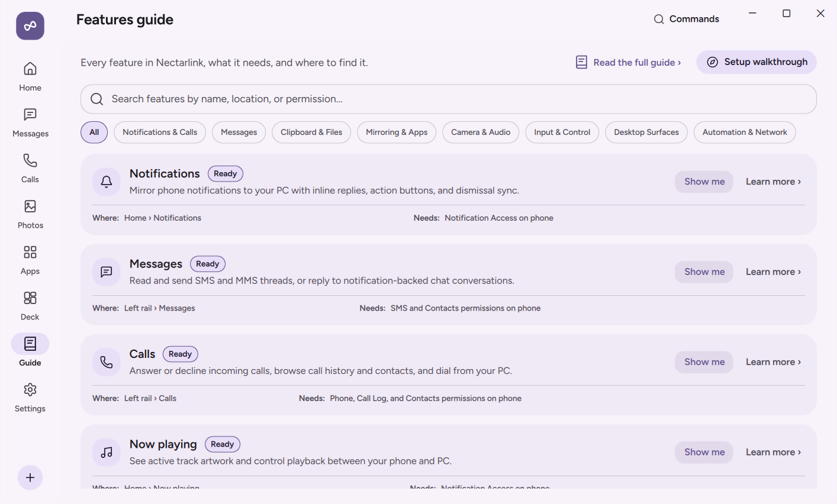Show Camera & Audio features

click(x=481, y=133)
